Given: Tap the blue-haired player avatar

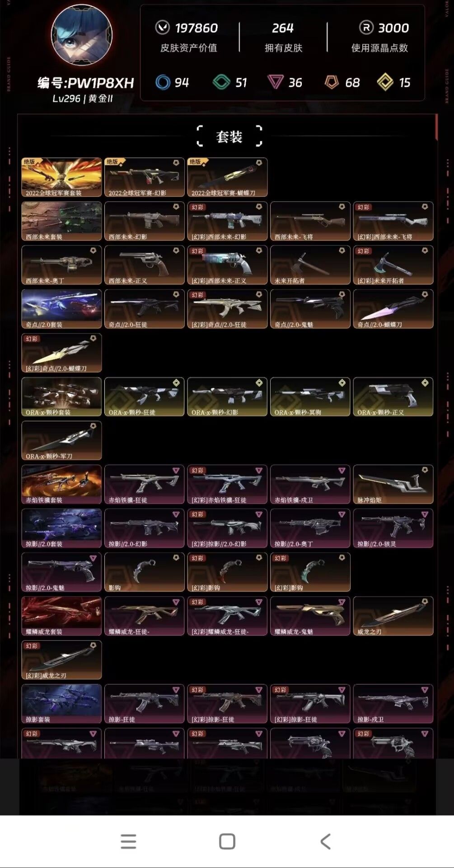Looking at the screenshot, I should (82, 36).
